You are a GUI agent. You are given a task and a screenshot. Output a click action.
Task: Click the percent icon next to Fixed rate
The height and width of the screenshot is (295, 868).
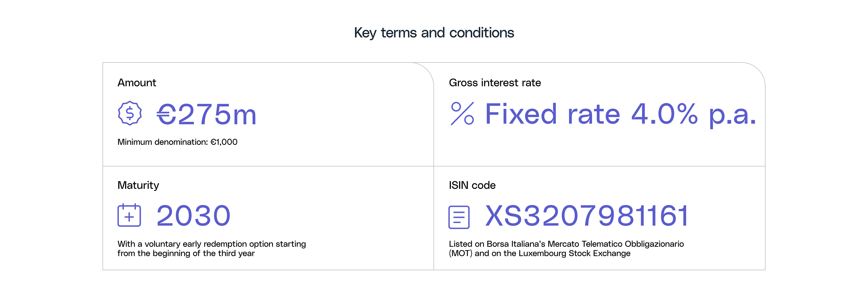click(x=462, y=114)
